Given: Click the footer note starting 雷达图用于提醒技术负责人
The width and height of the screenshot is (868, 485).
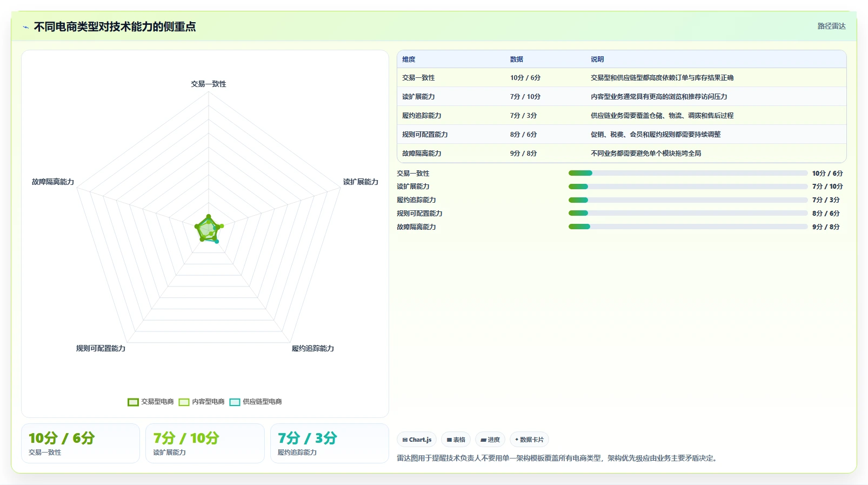Looking at the screenshot, I should click(558, 458).
